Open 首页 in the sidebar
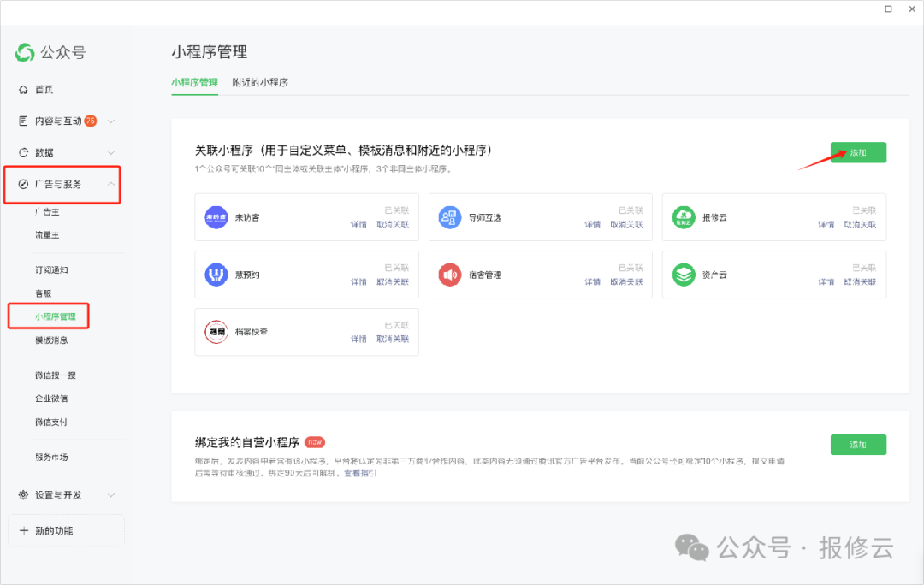 (x=44, y=90)
